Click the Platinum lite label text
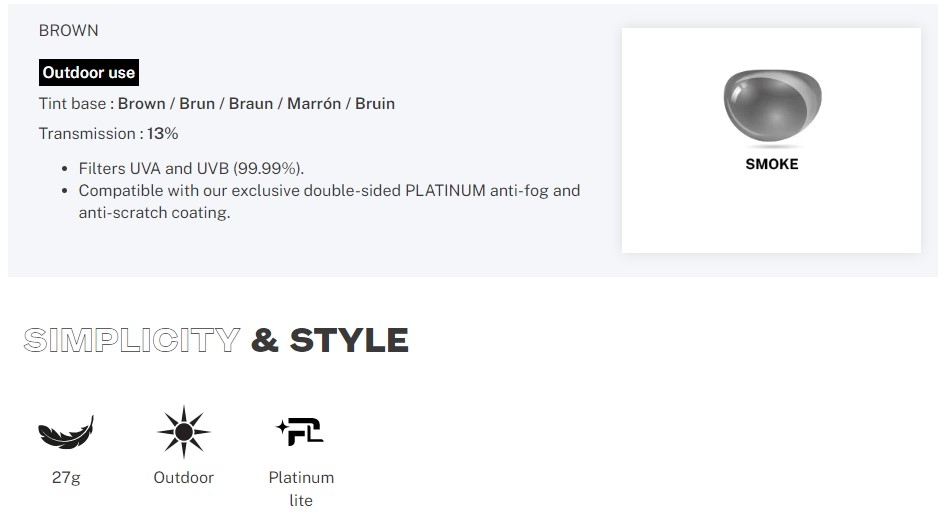The width and height of the screenshot is (950, 524). [x=301, y=489]
